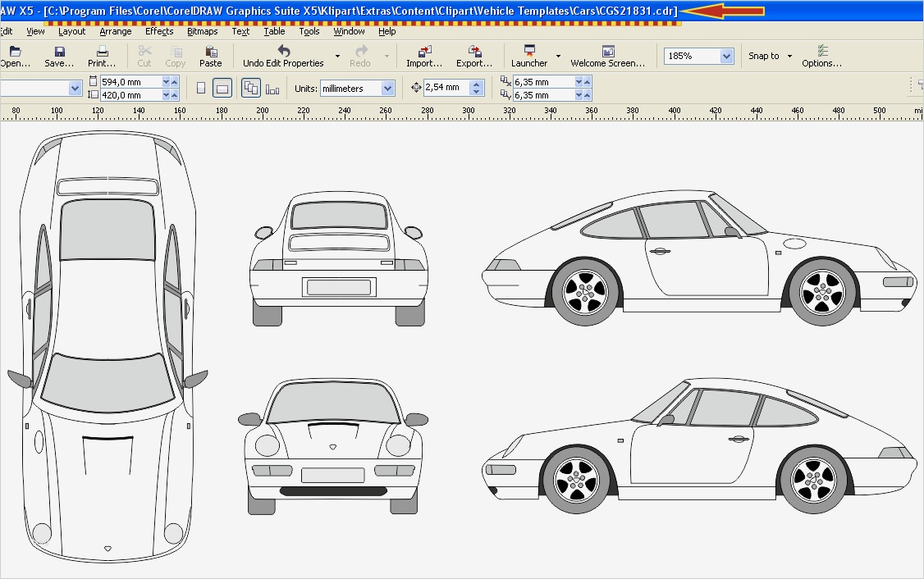924x579 pixels.
Task: Open the Import dialog icon
Action: 424,52
